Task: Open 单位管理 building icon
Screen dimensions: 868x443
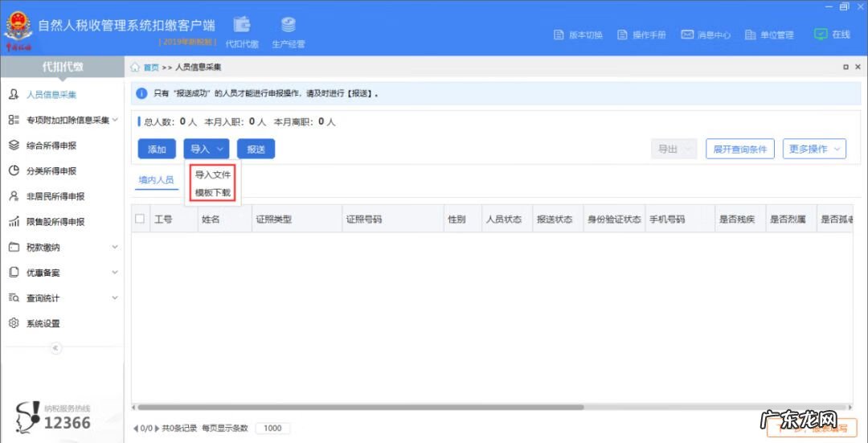Action: tap(750, 35)
